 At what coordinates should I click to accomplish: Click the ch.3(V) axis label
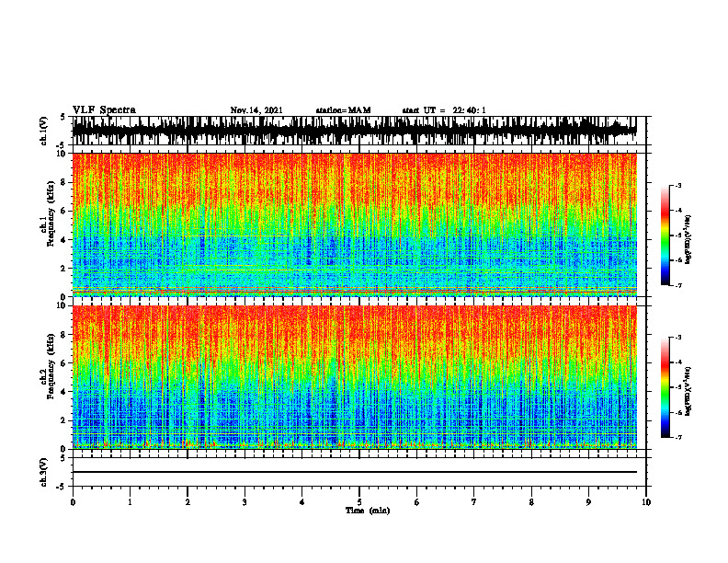pos(43,472)
